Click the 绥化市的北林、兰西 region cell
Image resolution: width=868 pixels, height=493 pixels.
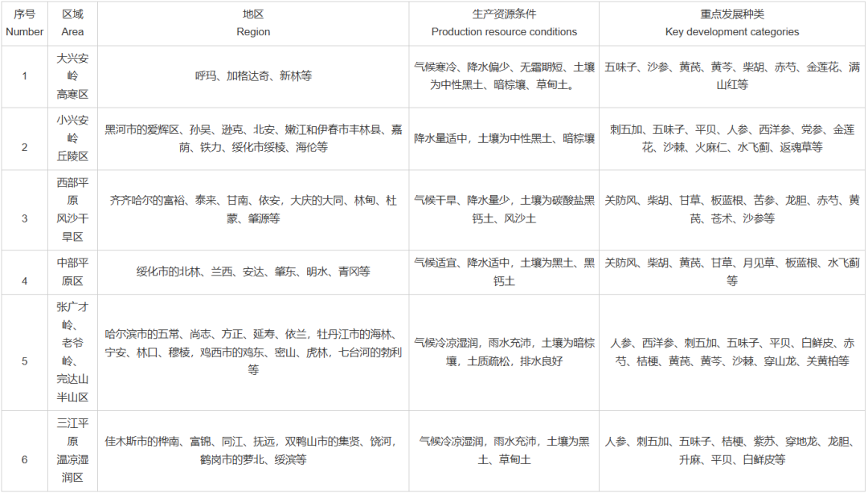click(253, 272)
